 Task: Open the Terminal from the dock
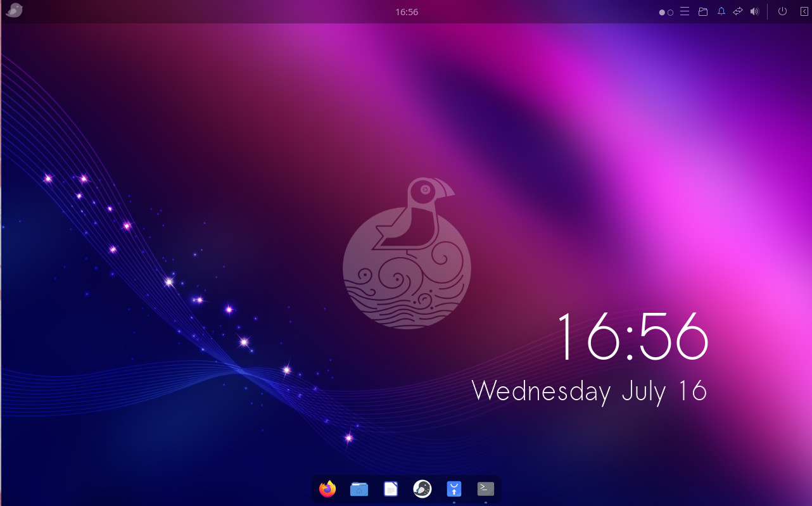[x=486, y=488]
